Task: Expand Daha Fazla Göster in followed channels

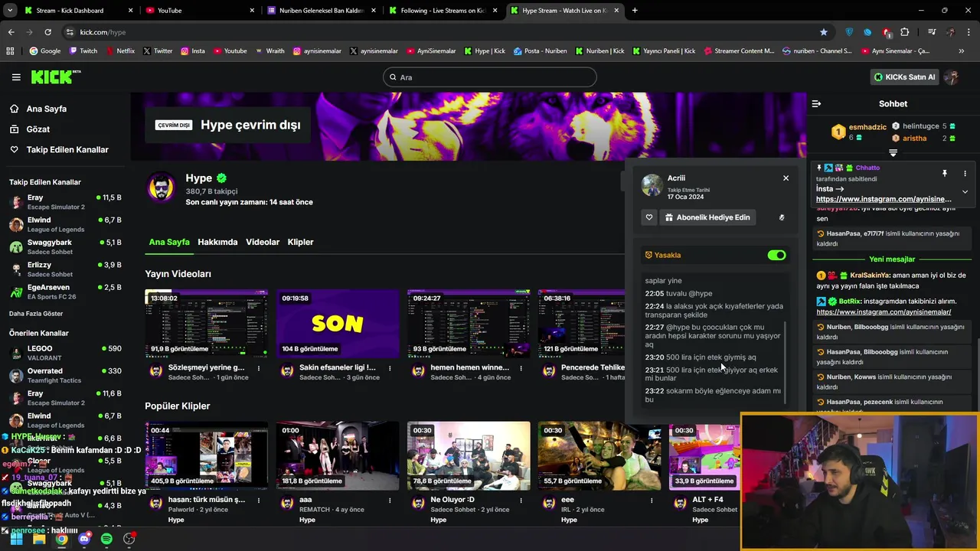Action: (x=36, y=314)
